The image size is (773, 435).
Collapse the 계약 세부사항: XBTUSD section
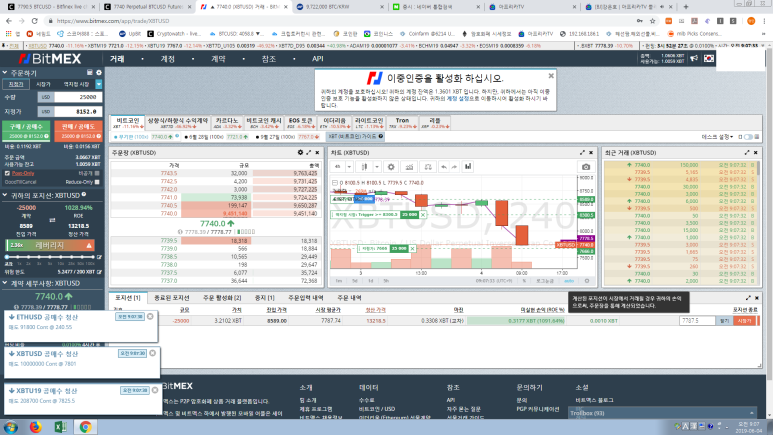pos(5,283)
